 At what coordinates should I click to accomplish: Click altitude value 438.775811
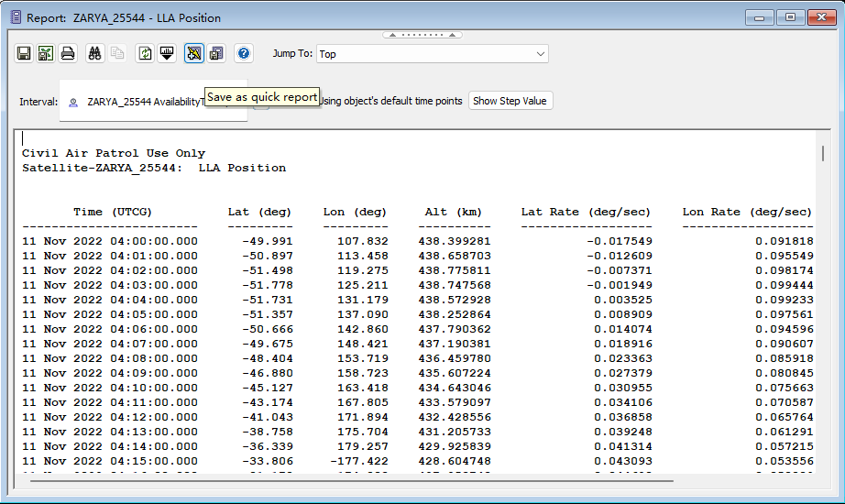pyautogui.click(x=455, y=270)
